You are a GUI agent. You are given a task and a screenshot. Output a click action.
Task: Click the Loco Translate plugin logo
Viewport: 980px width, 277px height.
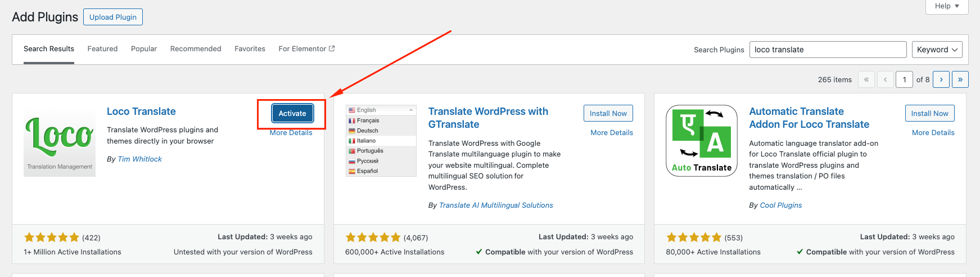click(60, 141)
